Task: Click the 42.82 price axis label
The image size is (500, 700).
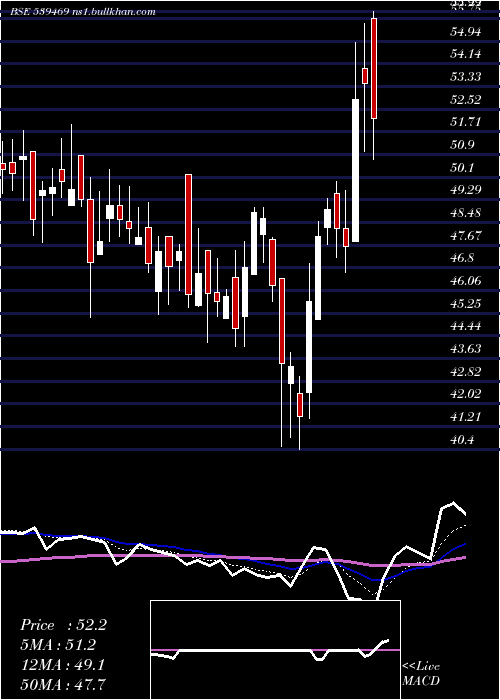Action: 466,372
